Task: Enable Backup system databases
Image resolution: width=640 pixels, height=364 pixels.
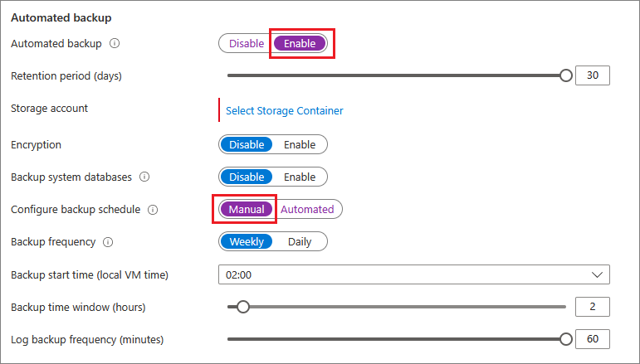Action: [300, 177]
